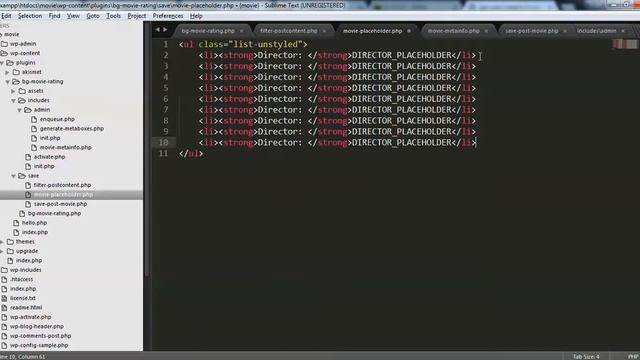Screen dimensions: 640x360
Task: Expand the upgrade folder
Action: click(2, 251)
